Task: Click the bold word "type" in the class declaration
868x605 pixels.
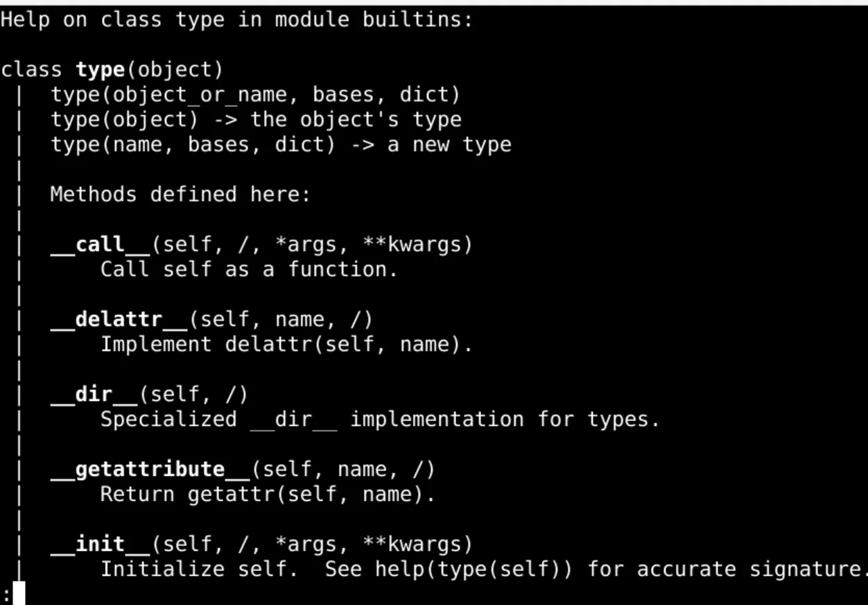Action: click(102, 69)
